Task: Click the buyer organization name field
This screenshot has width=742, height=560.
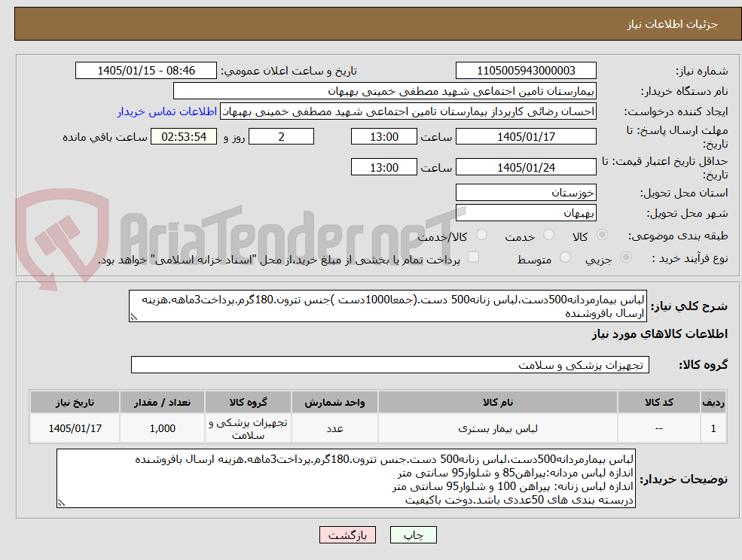Action: click(x=384, y=91)
